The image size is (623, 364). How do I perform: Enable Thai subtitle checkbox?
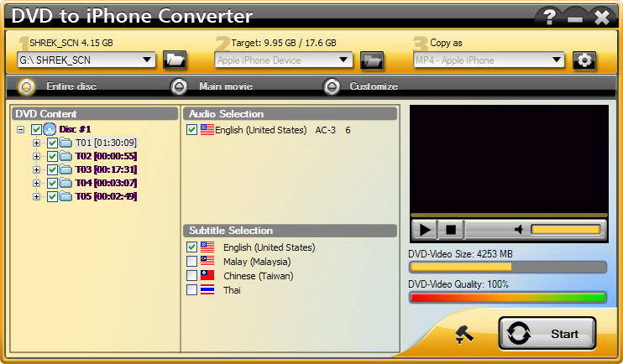tap(192, 289)
